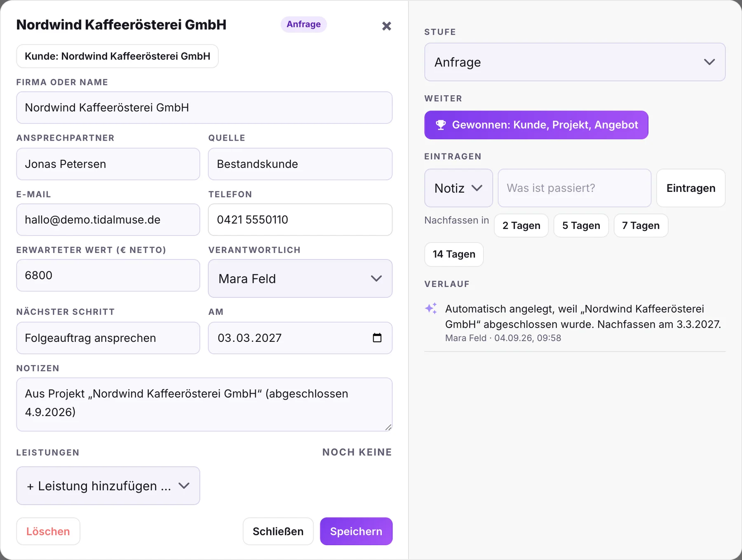Viewport: 742px width, 560px height.
Task: Expand the Verantwortlich dropdown Mara Feld
Action: 300,279
